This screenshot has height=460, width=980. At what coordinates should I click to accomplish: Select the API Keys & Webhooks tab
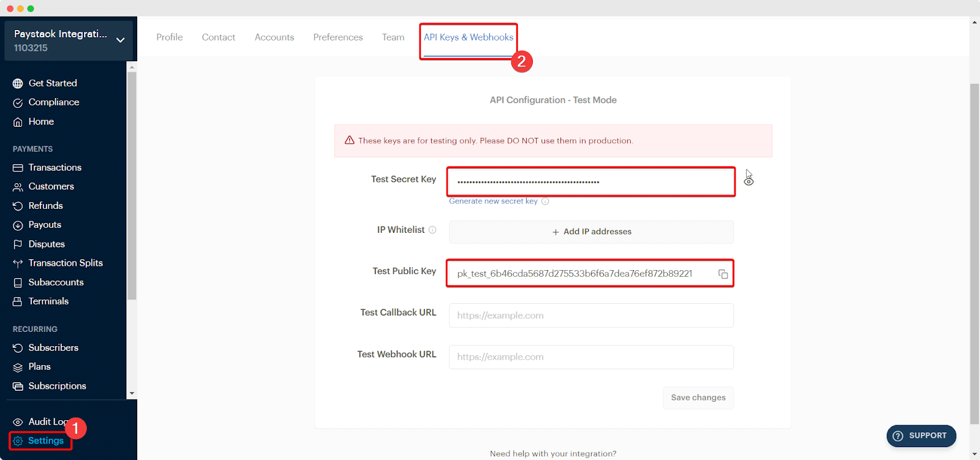pos(469,37)
